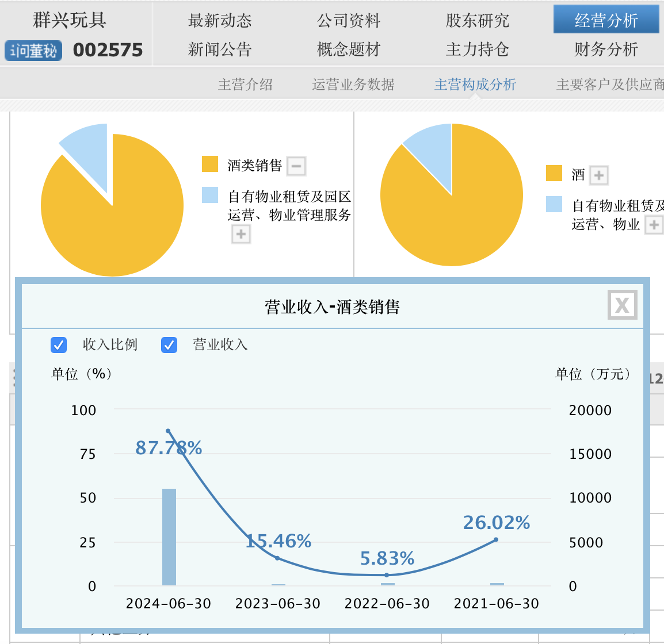Viewport: 664px width, 644px height.
Task: Switch to 财务分析 menu item
Action: point(606,49)
